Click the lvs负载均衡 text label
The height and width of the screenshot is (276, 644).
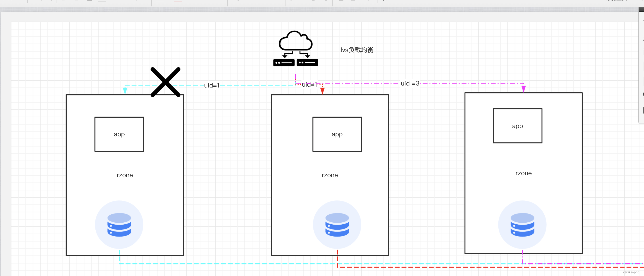357,50
